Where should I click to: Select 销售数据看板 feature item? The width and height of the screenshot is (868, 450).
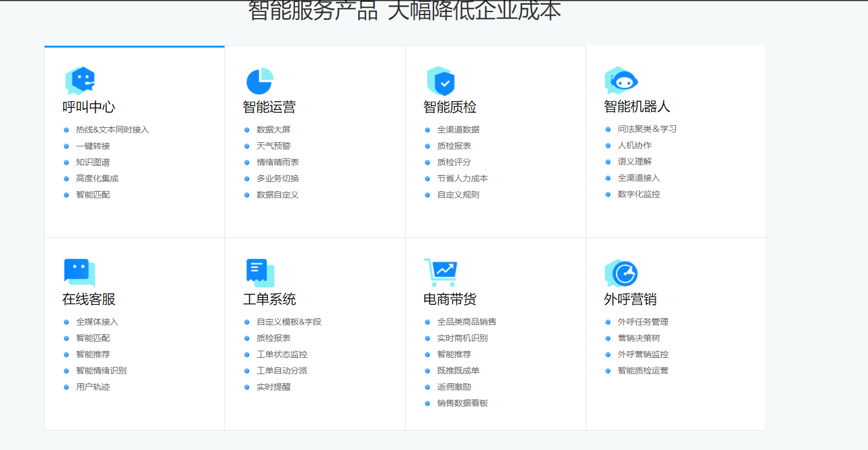(462, 403)
